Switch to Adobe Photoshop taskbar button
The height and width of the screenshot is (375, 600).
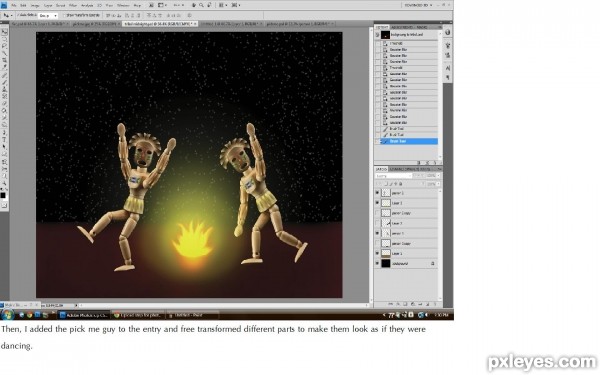pyautogui.click(x=84, y=315)
